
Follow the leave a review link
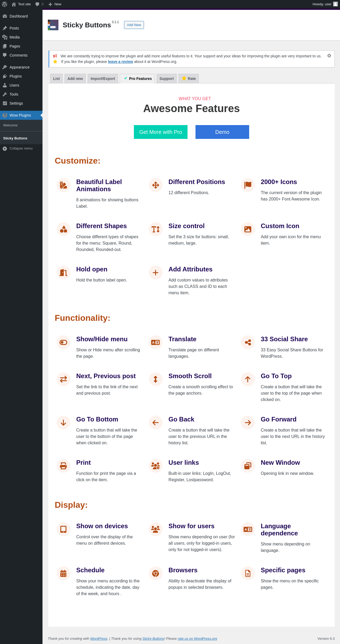click(120, 62)
